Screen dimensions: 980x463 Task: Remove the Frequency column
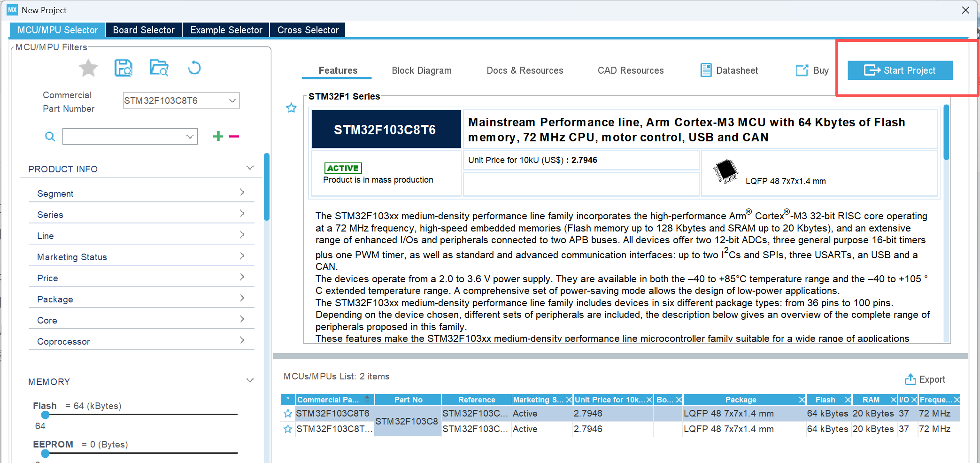point(957,400)
